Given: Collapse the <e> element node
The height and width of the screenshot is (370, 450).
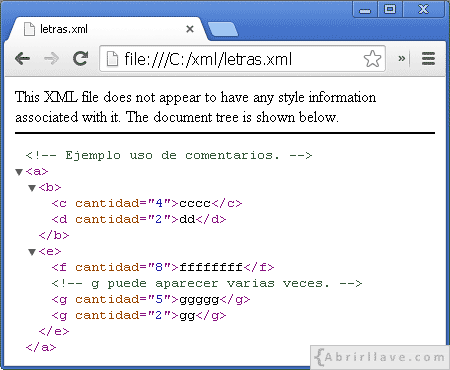Looking at the screenshot, I should (x=32, y=252).
